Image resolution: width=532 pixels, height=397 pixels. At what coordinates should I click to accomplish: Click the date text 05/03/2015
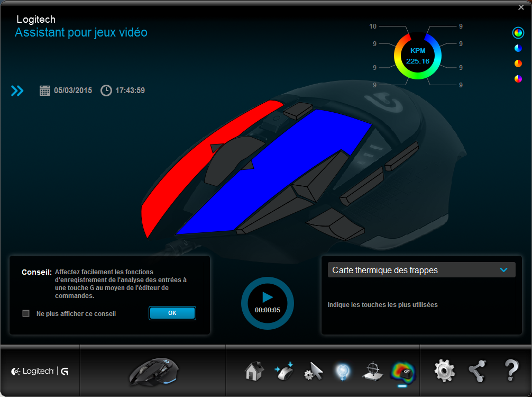[x=73, y=91]
